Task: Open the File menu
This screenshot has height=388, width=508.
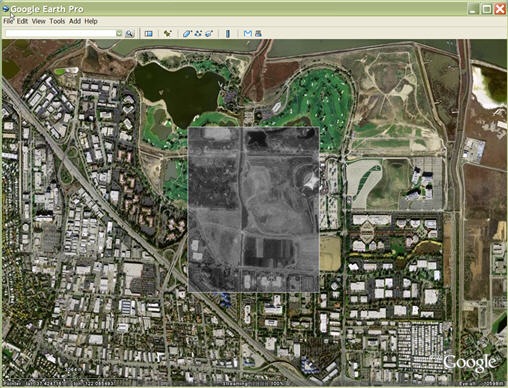Action: point(8,21)
